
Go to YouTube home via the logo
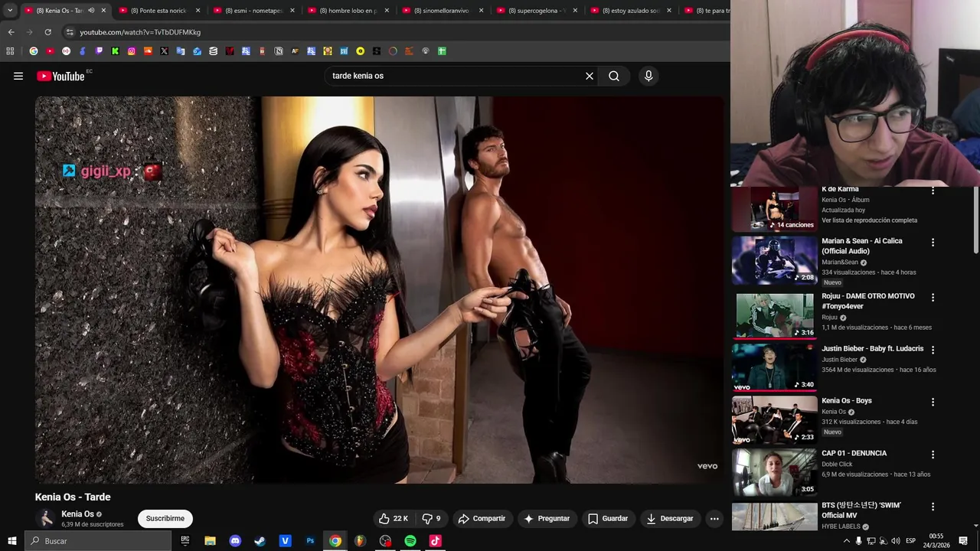(x=60, y=76)
